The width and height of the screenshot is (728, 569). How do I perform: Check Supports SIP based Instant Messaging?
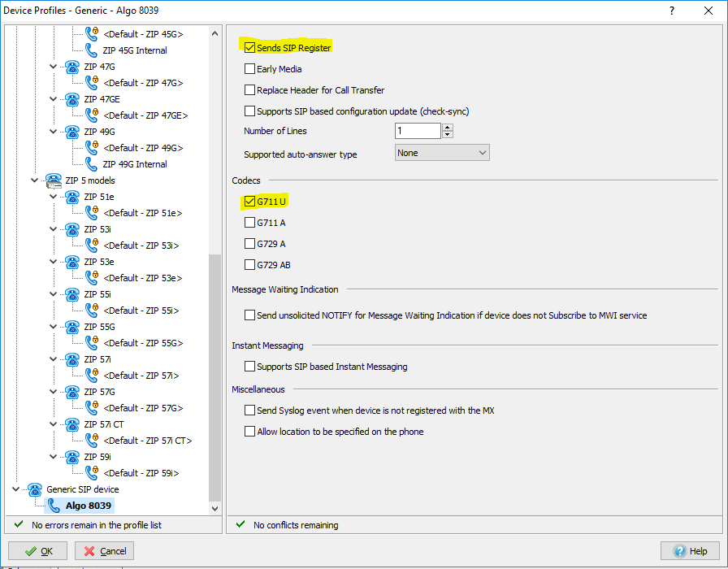249,366
